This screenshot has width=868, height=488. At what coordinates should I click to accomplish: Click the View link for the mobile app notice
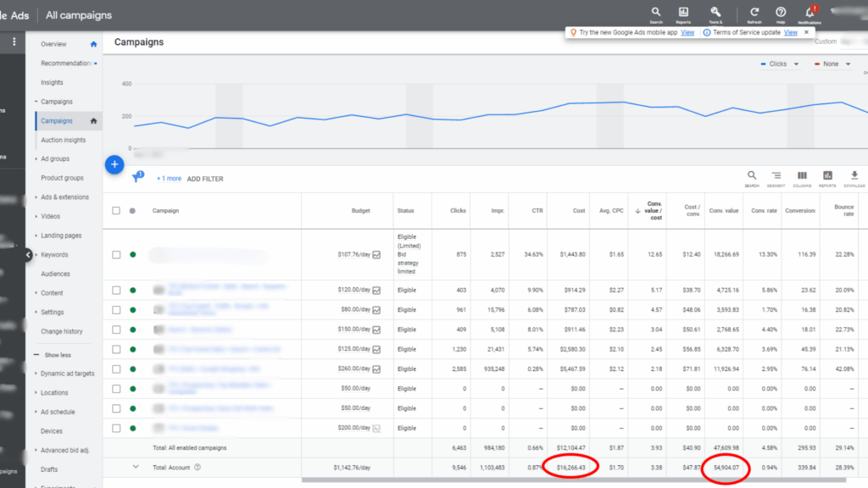click(x=687, y=32)
